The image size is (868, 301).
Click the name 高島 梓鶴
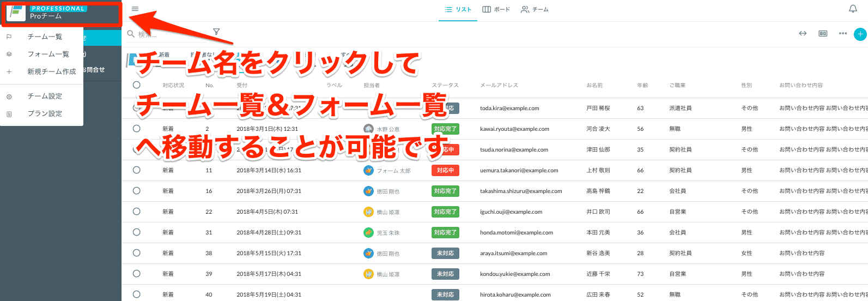pos(598,191)
